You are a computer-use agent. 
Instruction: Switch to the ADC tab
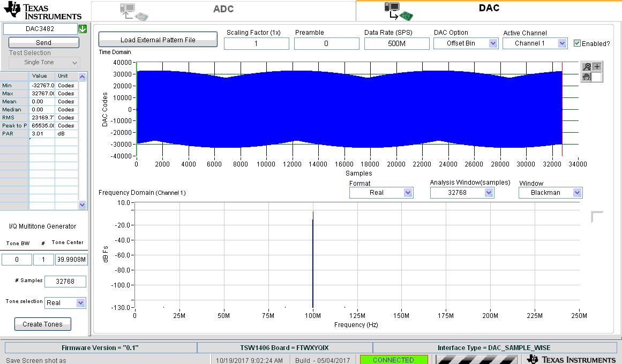[223, 11]
